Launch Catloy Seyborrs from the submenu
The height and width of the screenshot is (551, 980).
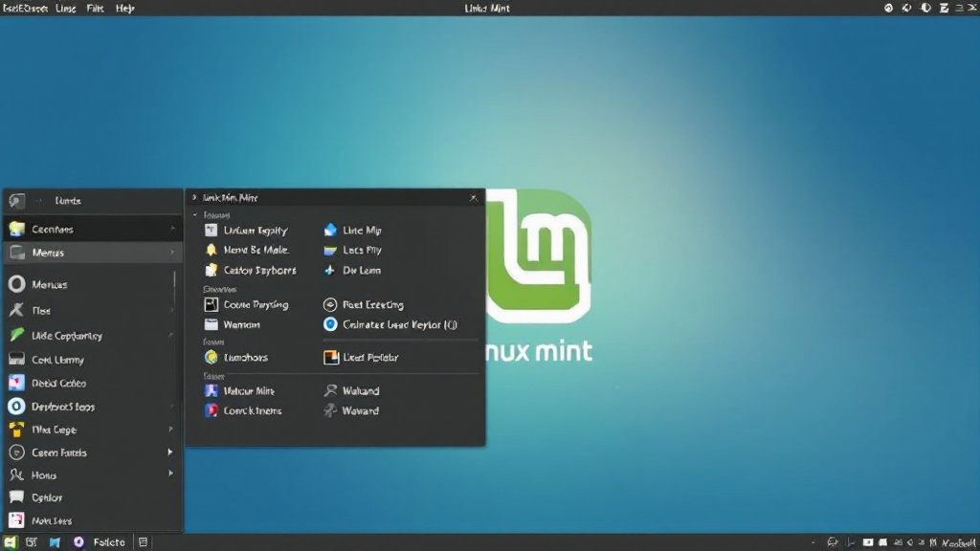point(251,271)
